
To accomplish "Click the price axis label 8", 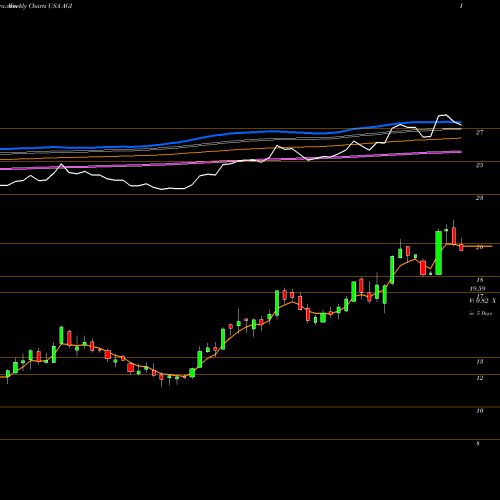I will (x=478, y=443).
